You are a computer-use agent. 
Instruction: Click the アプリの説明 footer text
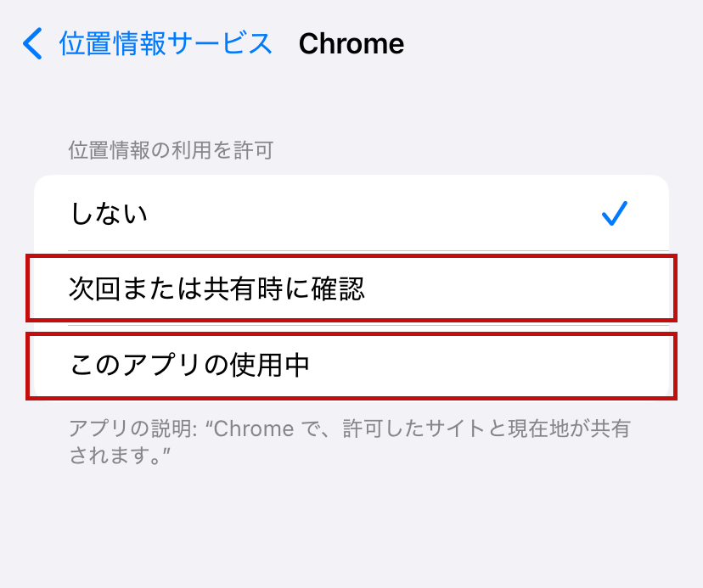tap(349, 429)
